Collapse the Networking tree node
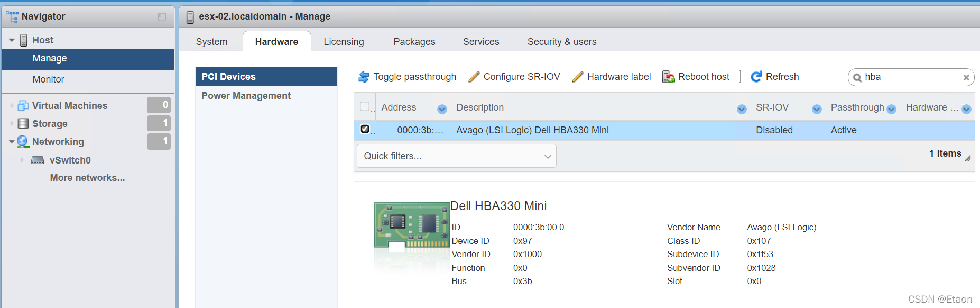Screen dimensions: 980x308 (12, 142)
